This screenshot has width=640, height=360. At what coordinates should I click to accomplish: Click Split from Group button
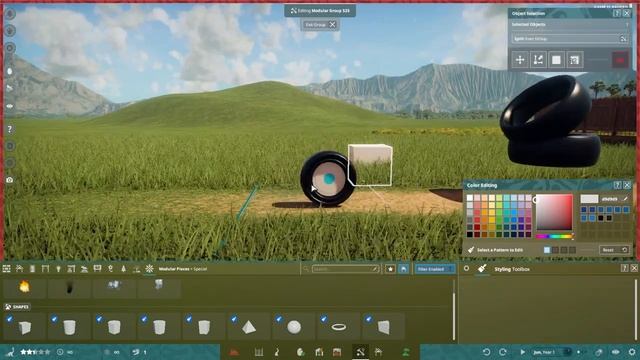point(569,39)
